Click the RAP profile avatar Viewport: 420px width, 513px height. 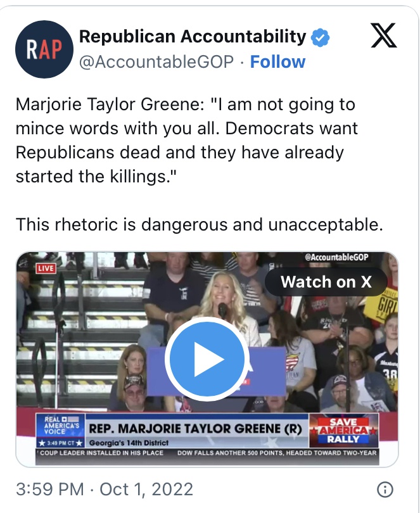coord(44,49)
